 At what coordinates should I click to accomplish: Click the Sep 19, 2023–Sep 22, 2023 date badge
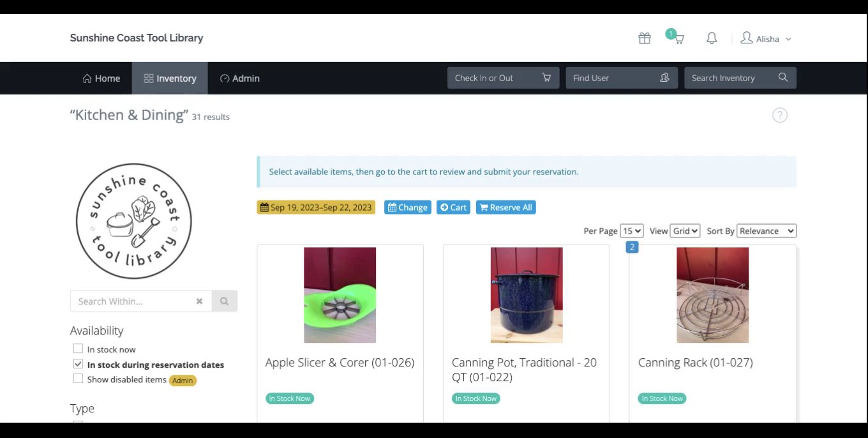316,208
